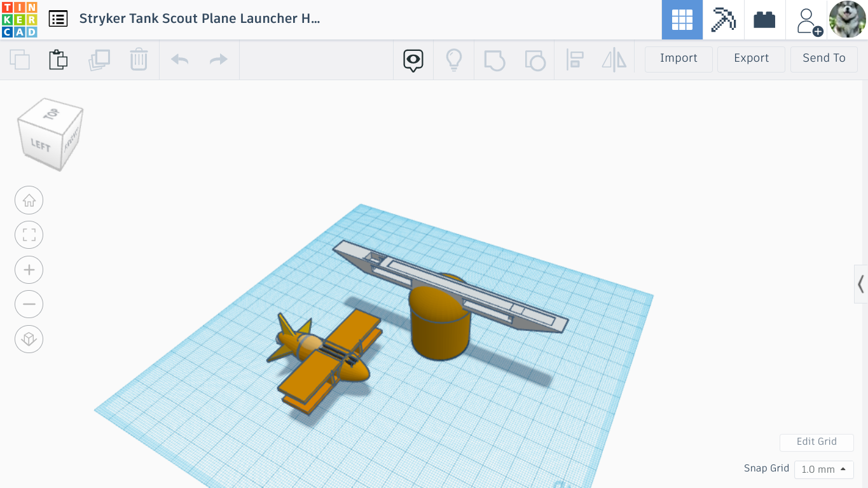Open the Brick view mode
This screenshot has width=868, height=488.
pyautogui.click(x=764, y=19)
